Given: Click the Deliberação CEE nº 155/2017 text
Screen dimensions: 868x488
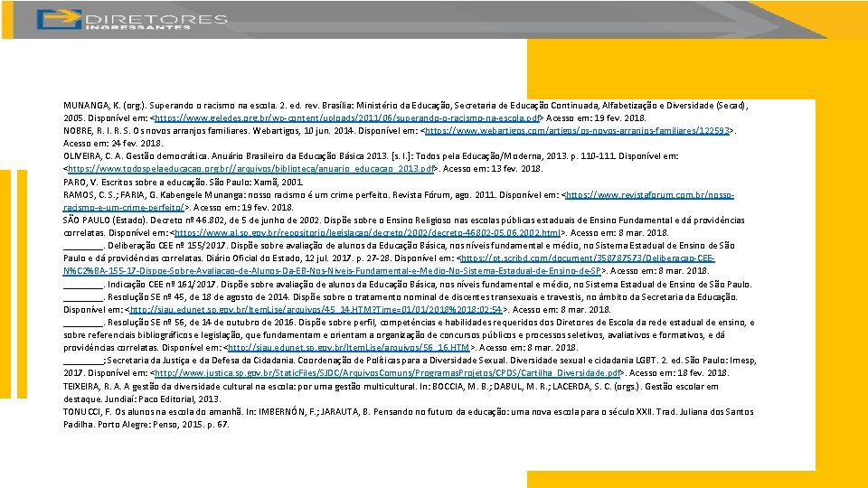Looking at the screenshot, I should pos(166,246).
